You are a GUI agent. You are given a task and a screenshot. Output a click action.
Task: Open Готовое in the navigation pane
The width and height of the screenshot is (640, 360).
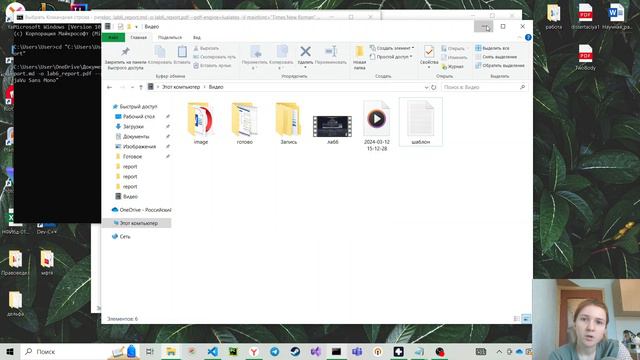132,157
